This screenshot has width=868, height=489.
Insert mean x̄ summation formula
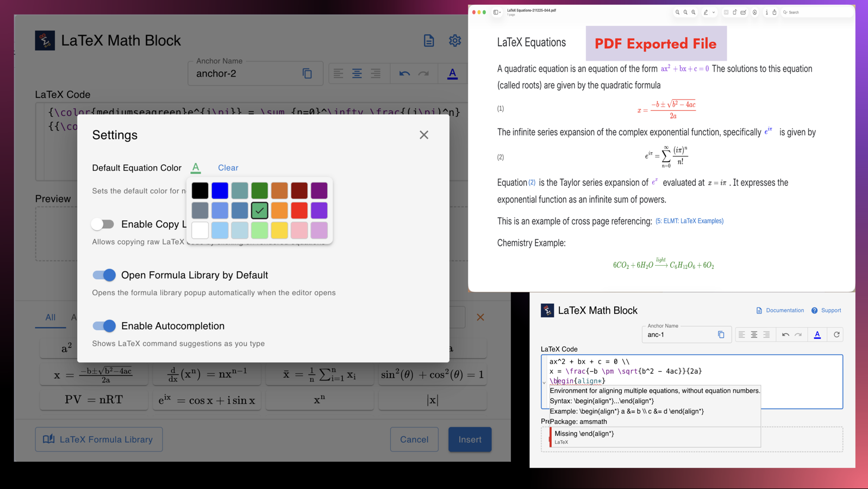coord(320,374)
